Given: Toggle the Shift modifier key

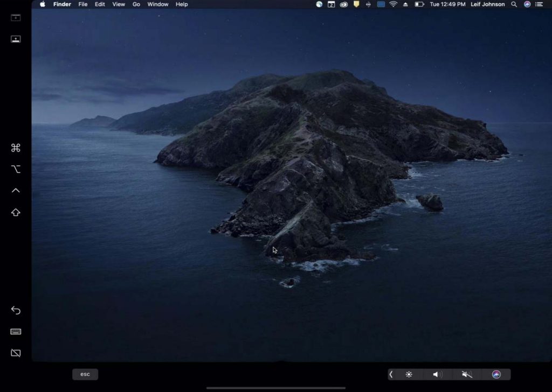Looking at the screenshot, I should point(15,212).
